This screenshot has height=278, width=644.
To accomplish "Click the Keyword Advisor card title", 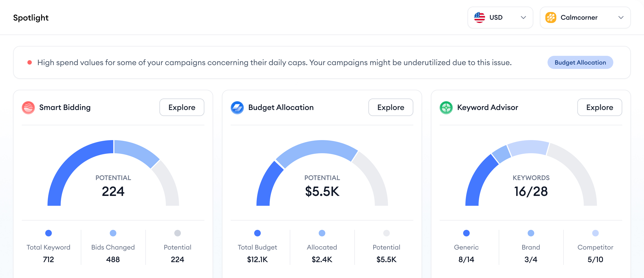I will pyautogui.click(x=488, y=108).
